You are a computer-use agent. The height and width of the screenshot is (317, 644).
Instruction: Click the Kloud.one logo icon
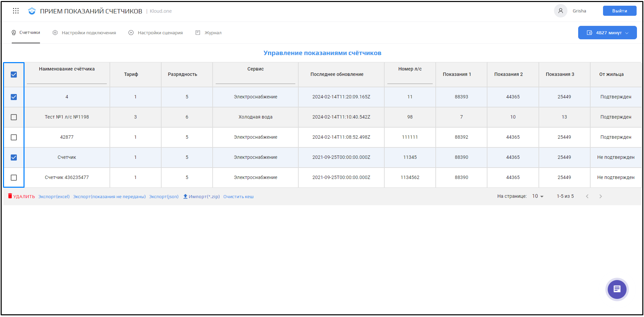(x=32, y=11)
